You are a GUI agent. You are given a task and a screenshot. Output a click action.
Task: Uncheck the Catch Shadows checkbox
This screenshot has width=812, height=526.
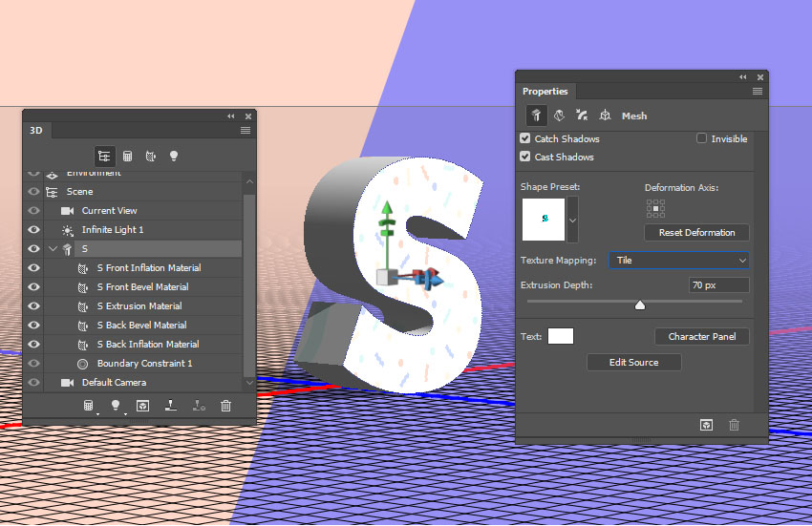525,138
